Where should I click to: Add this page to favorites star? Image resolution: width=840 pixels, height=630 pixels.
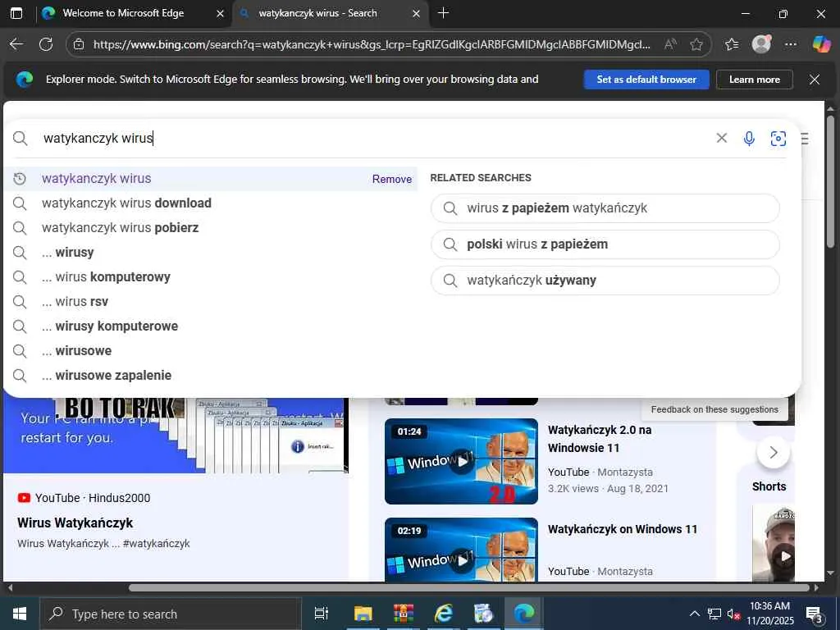pos(696,44)
